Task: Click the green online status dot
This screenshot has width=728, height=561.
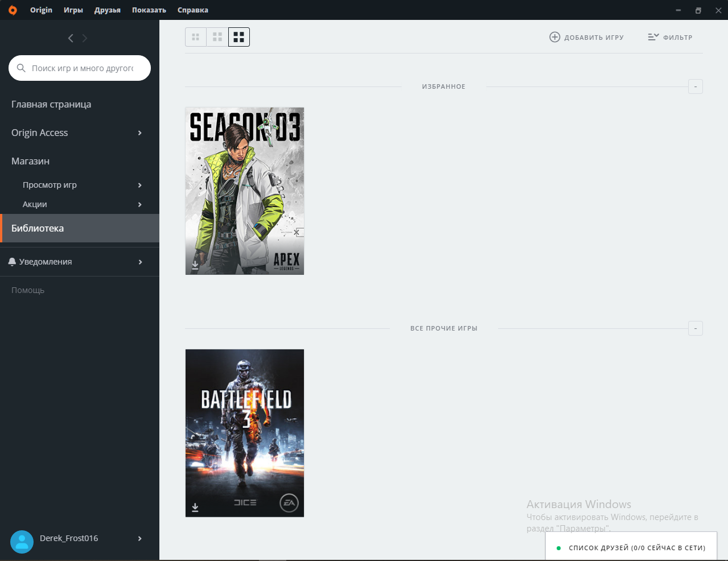Action: pyautogui.click(x=558, y=548)
